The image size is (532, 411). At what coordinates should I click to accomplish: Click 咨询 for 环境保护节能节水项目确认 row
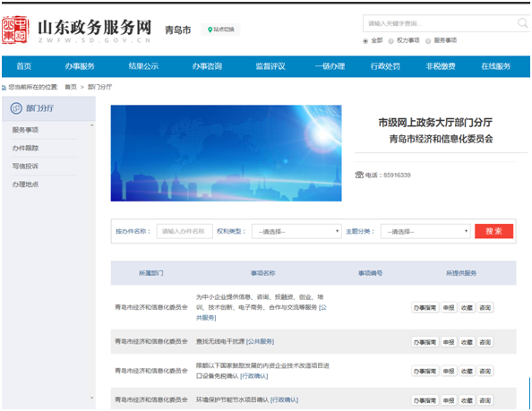tap(485, 400)
